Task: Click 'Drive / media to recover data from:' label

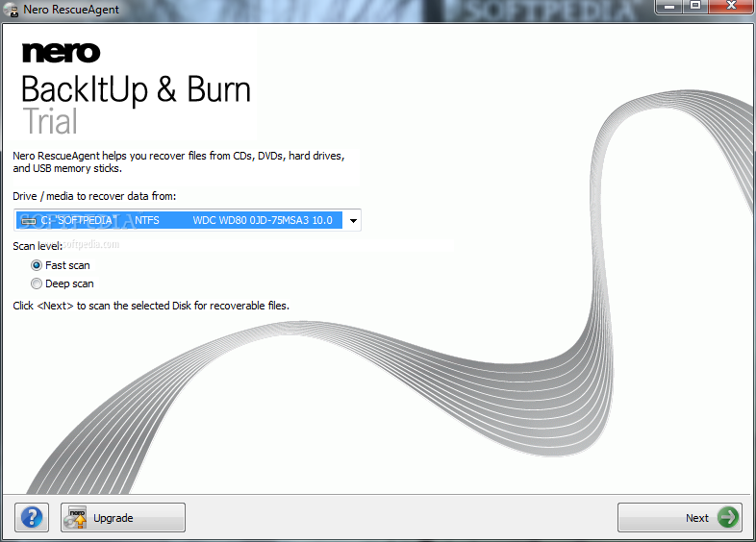Action: tap(94, 196)
